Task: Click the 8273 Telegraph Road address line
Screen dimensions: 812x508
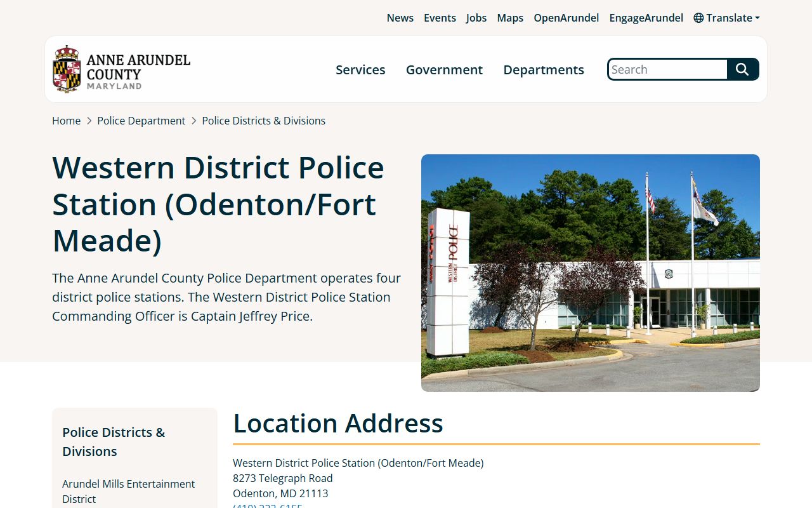Action: (x=283, y=478)
